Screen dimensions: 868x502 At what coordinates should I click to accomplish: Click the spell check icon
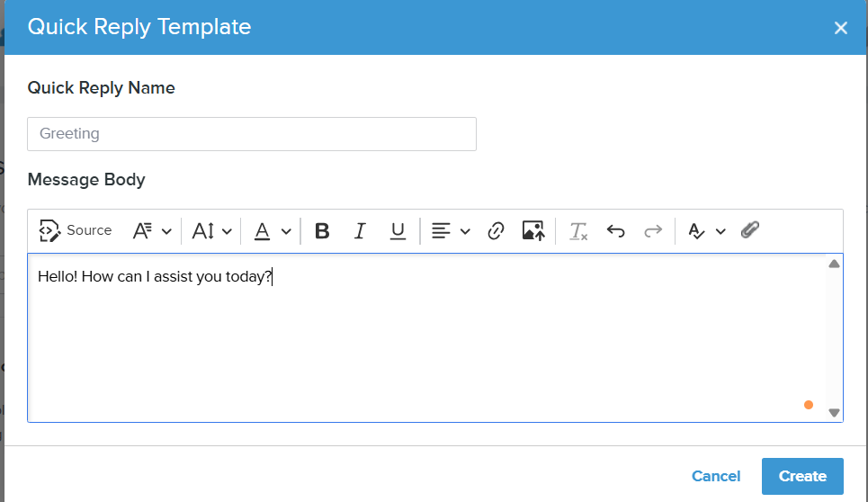click(696, 231)
